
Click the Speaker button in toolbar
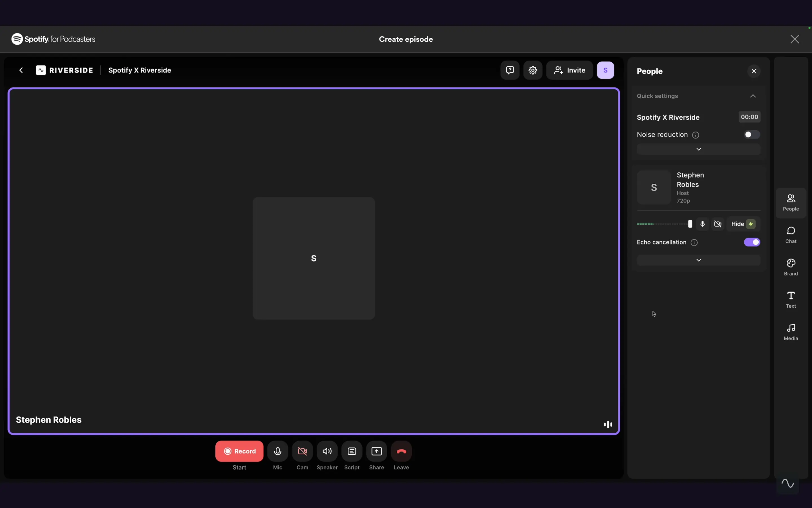(327, 451)
